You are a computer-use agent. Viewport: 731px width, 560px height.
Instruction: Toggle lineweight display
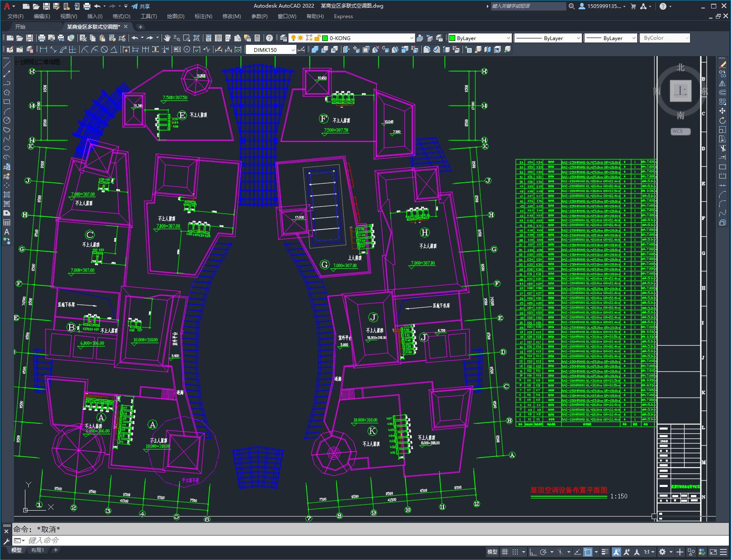(x=605, y=552)
